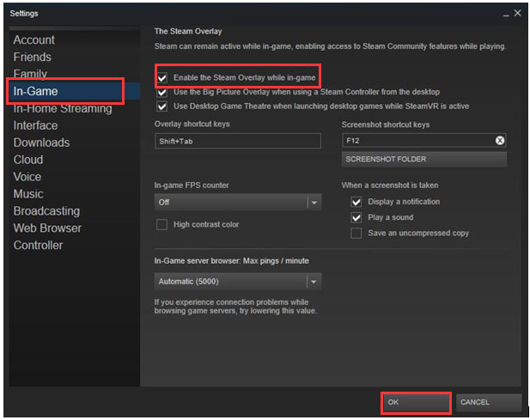Open Voice settings category
The height and width of the screenshot is (420, 530).
tap(27, 177)
